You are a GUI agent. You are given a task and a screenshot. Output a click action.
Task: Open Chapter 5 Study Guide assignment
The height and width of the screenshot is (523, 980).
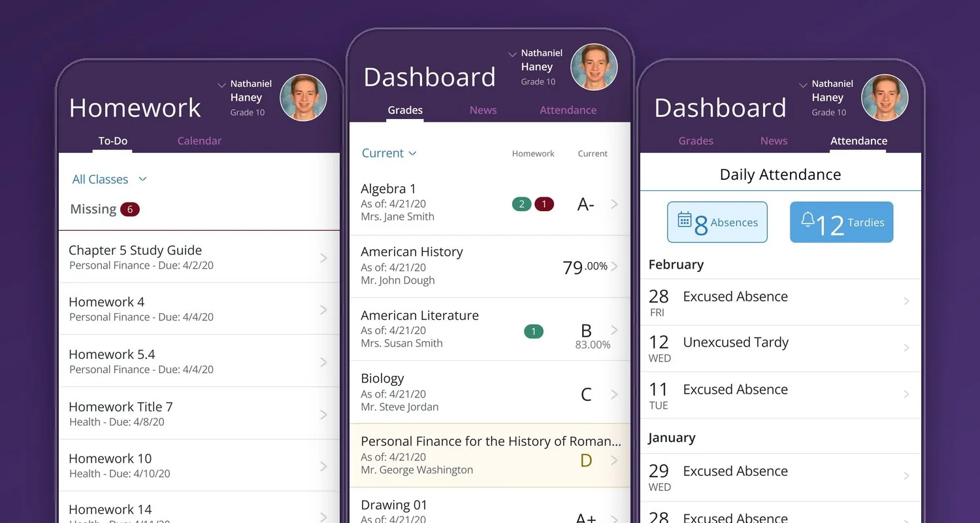point(199,257)
